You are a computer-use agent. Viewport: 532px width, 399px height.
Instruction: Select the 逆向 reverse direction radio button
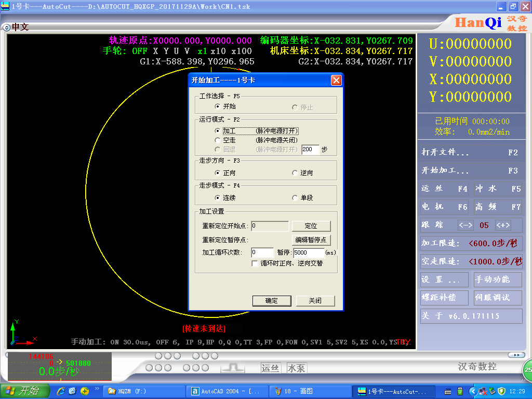[295, 173]
